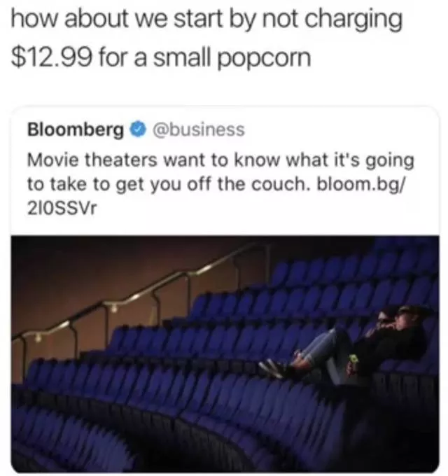Select the "$12.99" price text

[51, 57]
